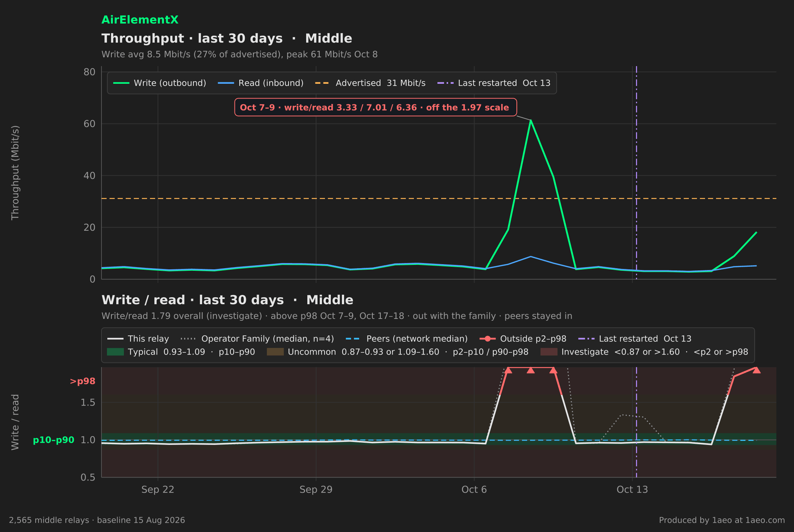
Task: Click the Write avg 8.5 Mbit/s subtitle
Action: click(x=240, y=55)
